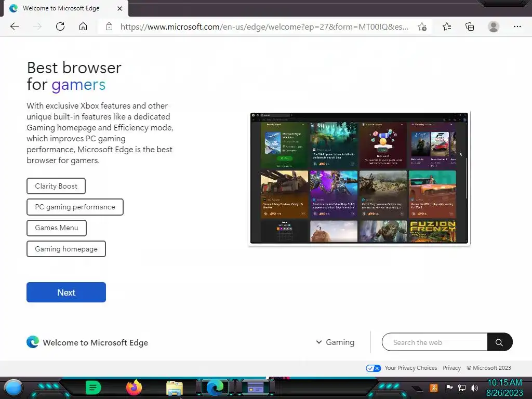The image size is (532, 399).
Task: View site information lock icon
Action: point(109,26)
